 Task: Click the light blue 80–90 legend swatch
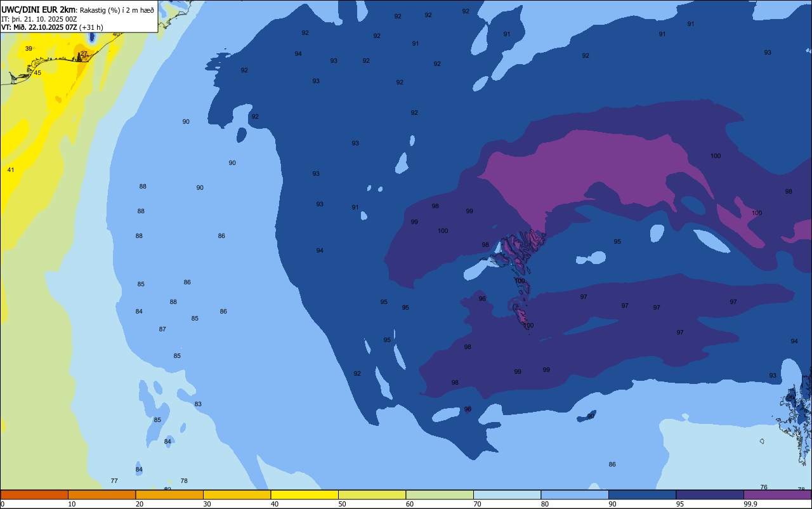pyautogui.click(x=575, y=494)
